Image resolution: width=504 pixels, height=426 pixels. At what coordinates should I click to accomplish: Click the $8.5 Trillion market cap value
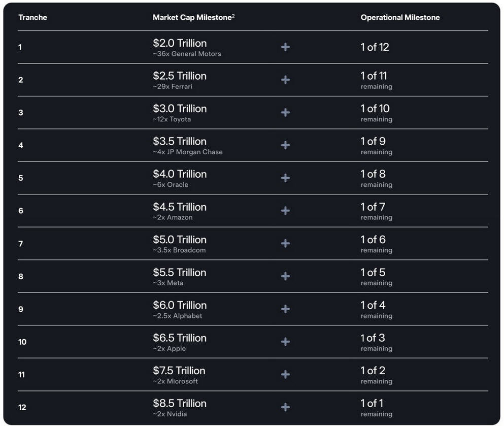coord(180,403)
